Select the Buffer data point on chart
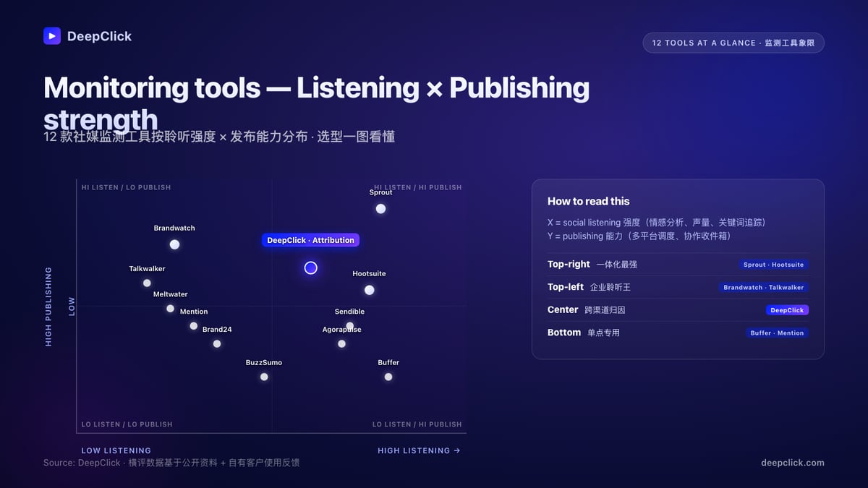This screenshot has width=868, height=488. click(388, 377)
